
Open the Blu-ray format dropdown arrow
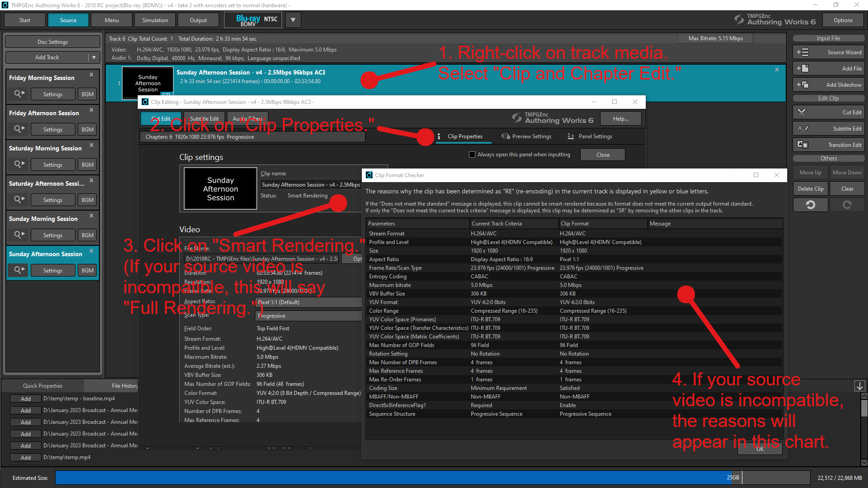click(x=293, y=20)
